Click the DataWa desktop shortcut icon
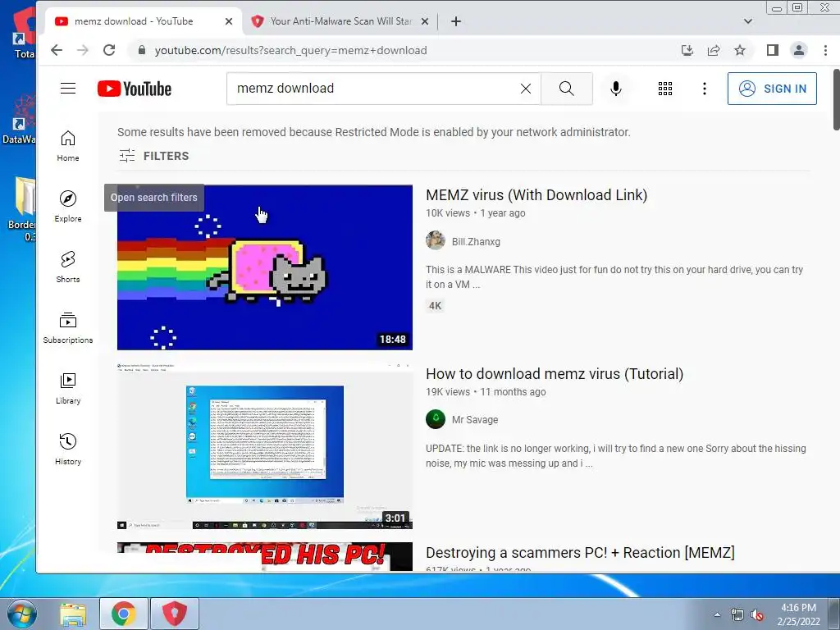 pos(18,121)
